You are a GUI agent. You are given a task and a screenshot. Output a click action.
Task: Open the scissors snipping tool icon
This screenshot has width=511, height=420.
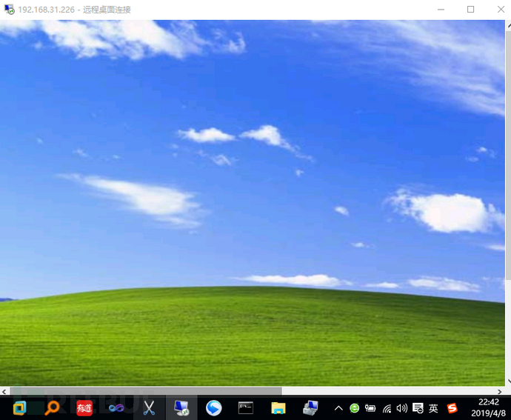coord(149,408)
